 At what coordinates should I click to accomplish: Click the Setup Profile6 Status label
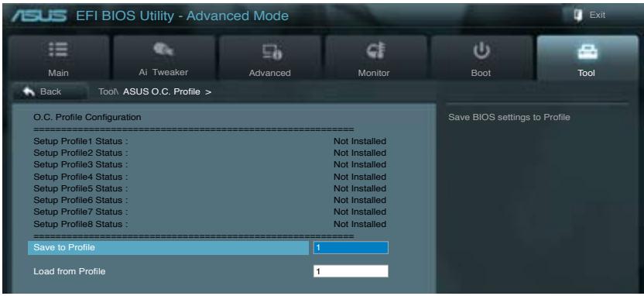pyautogui.click(x=81, y=200)
